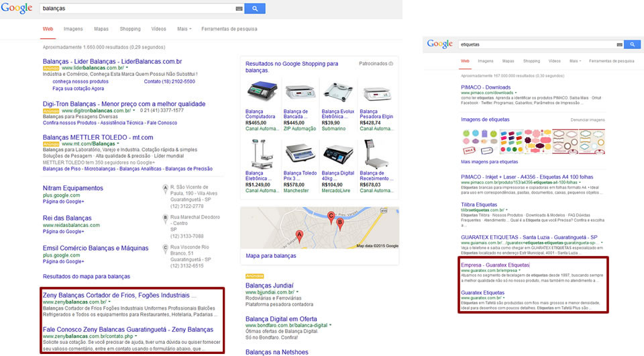Expand the Mais dropdown in the etiquetas window
Screen dimensions: 644x356
pyautogui.click(x=575, y=61)
